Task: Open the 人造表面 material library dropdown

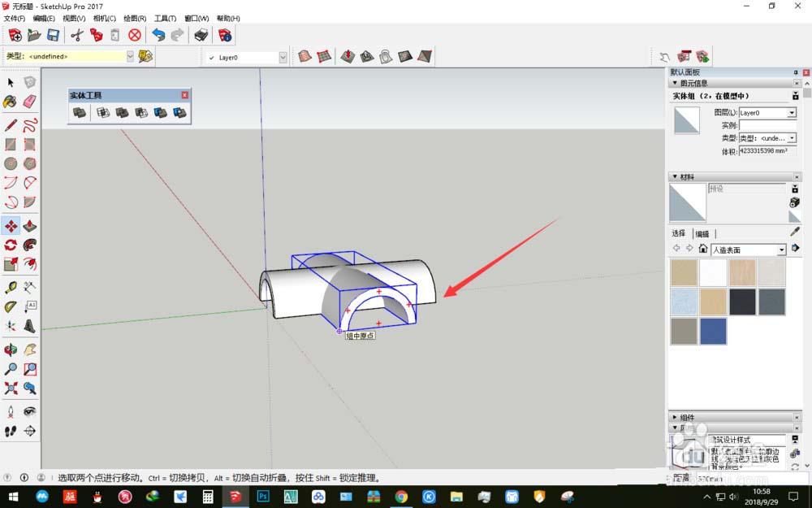Action: click(782, 250)
